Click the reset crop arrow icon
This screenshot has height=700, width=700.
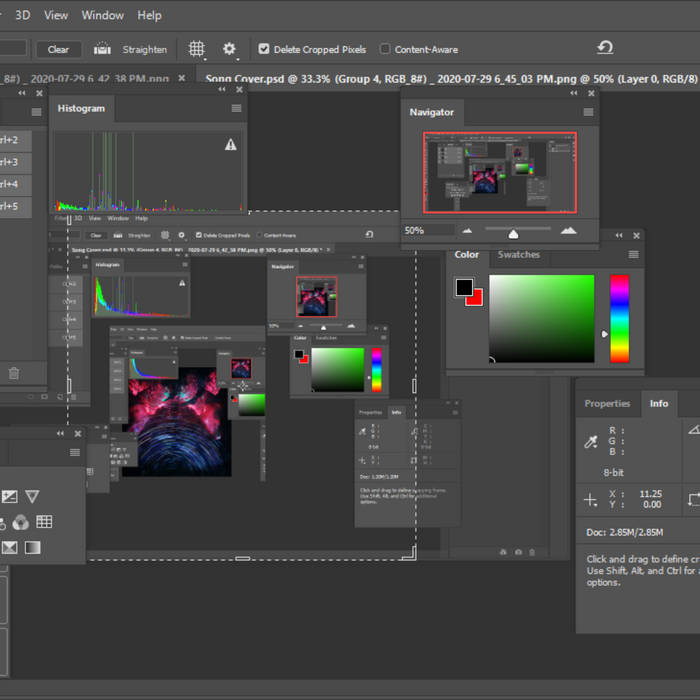pos(604,48)
